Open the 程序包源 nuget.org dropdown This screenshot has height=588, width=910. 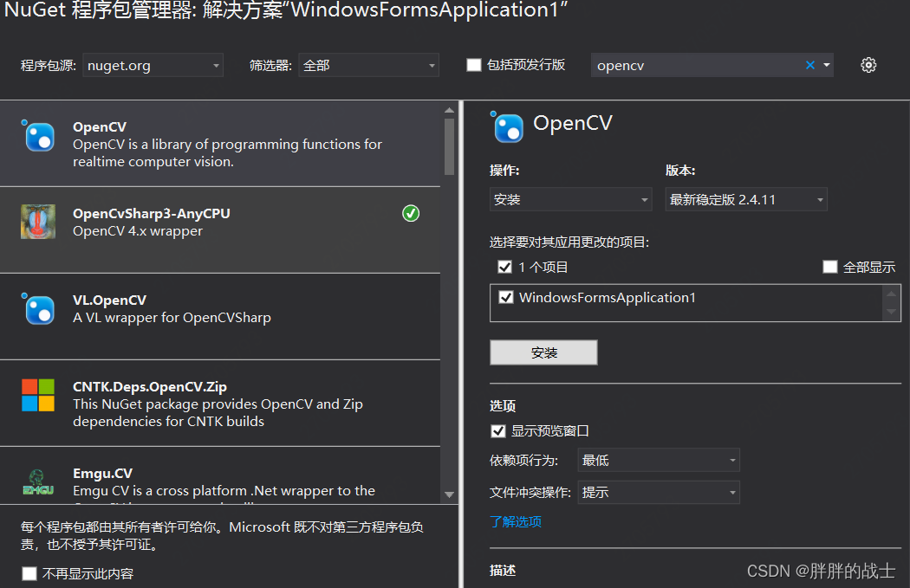153,65
